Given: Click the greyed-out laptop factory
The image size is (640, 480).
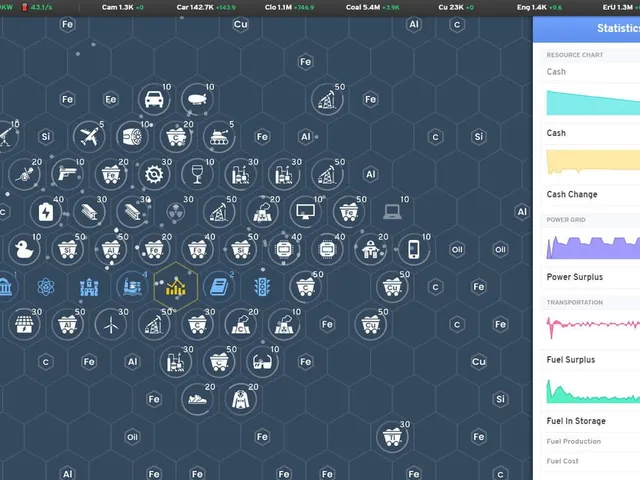Looking at the screenshot, I should pos(392,212).
